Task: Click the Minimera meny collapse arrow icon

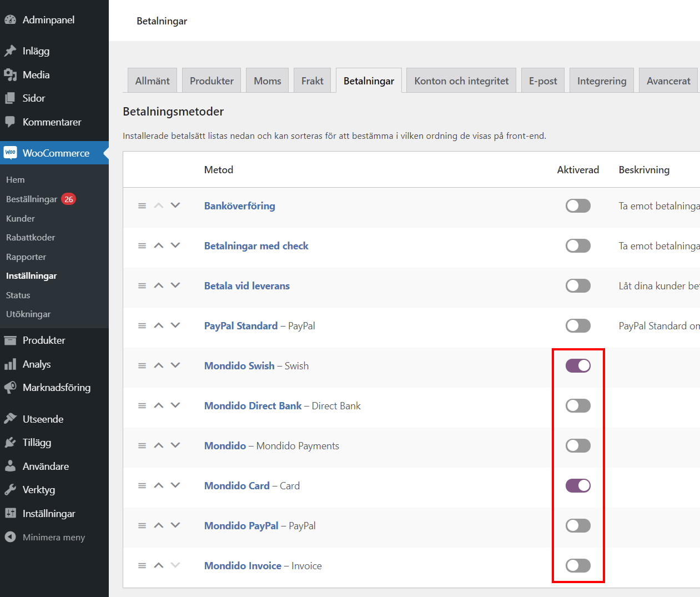Action: pyautogui.click(x=10, y=537)
